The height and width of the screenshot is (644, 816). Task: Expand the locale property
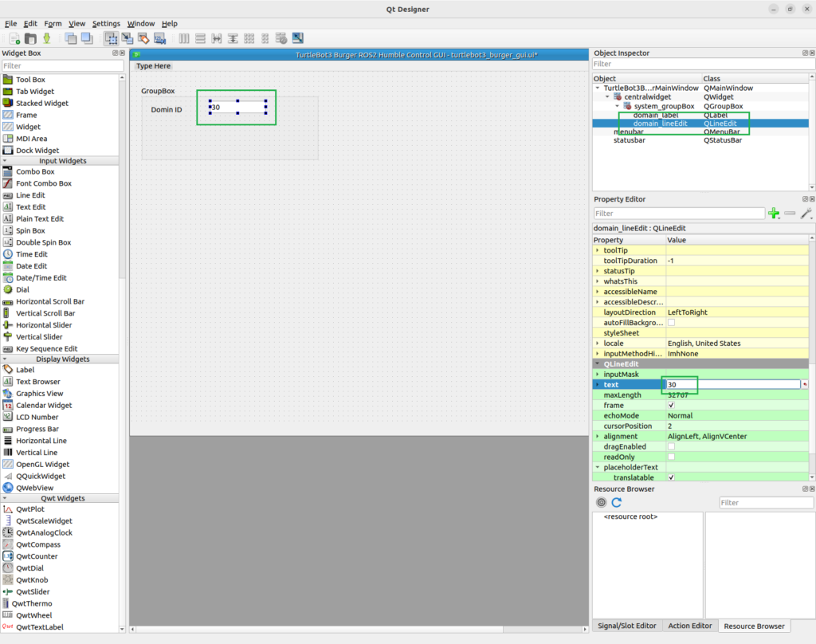coord(598,343)
